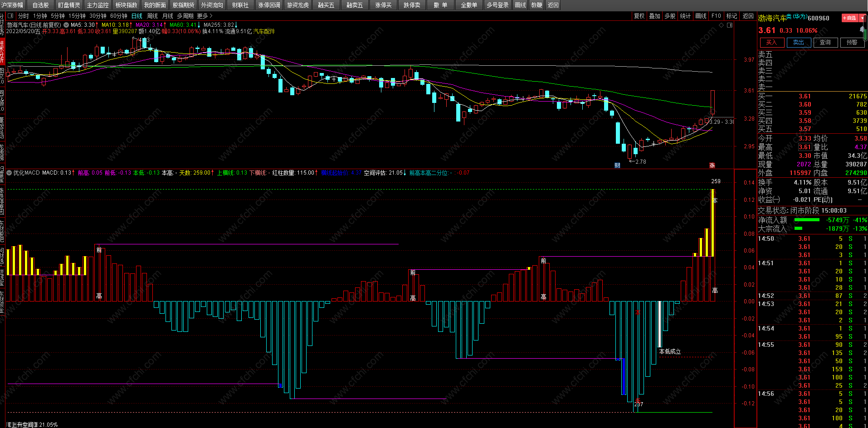
Task: Click the bell alert icon
Action: click(863, 30)
